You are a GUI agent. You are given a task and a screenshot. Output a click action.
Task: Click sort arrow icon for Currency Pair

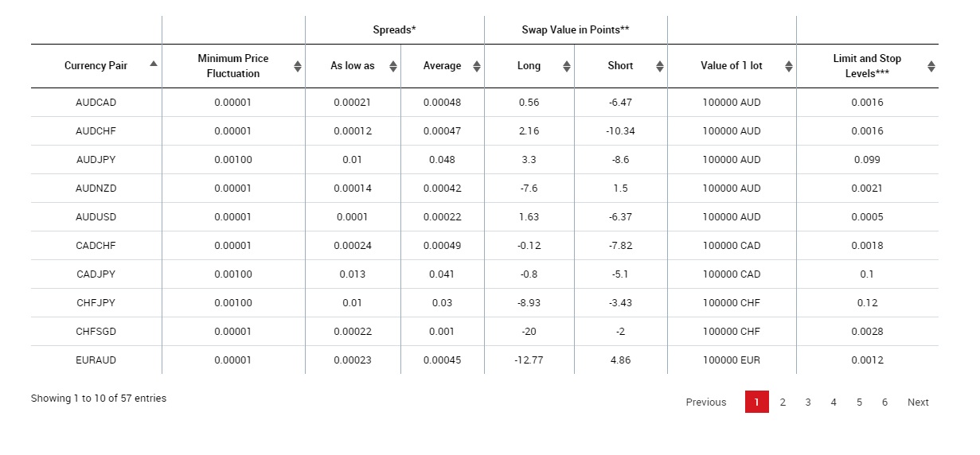(153, 64)
